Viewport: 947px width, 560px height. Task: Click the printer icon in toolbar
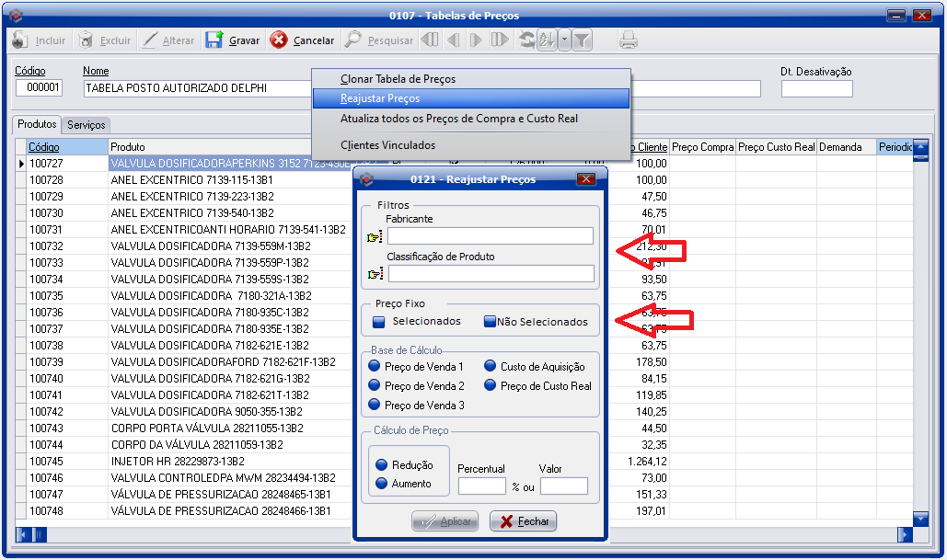point(629,40)
